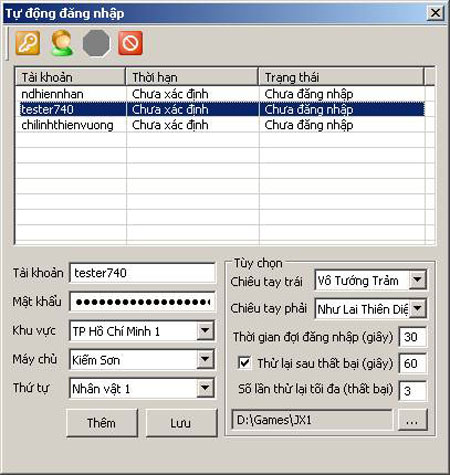Screen dimensions: 450x475
Task: Open the Thứ tự character dropdown
Action: [205, 388]
